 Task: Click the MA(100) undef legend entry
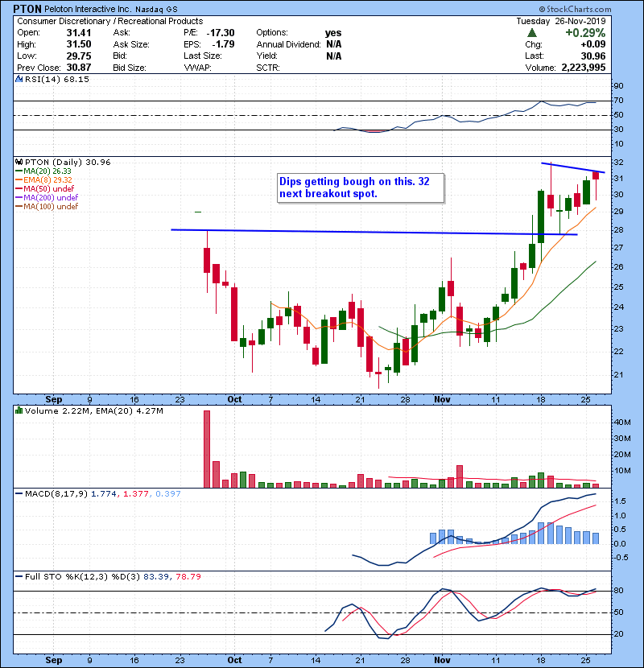click(x=47, y=207)
